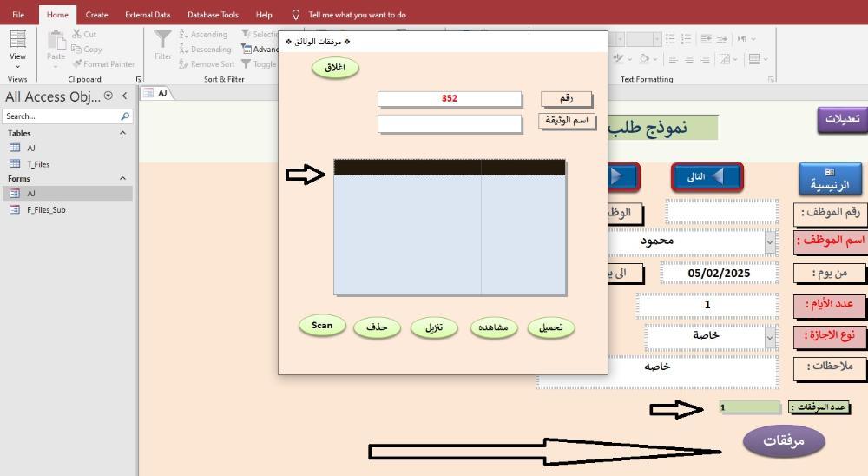Click the search magnifier in navigation pane
This screenshot has height=476, width=868.
click(x=125, y=116)
